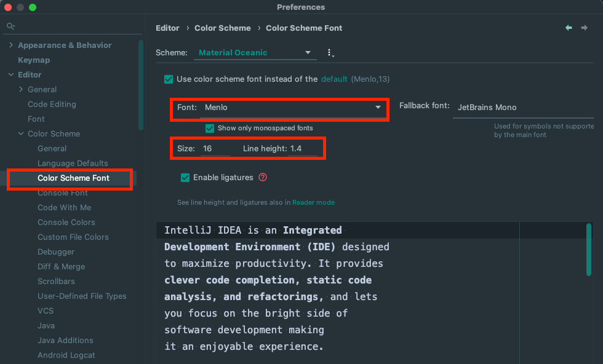This screenshot has height=364, width=603.
Task: Open the scheme actions three-dots menu
Action: [330, 53]
